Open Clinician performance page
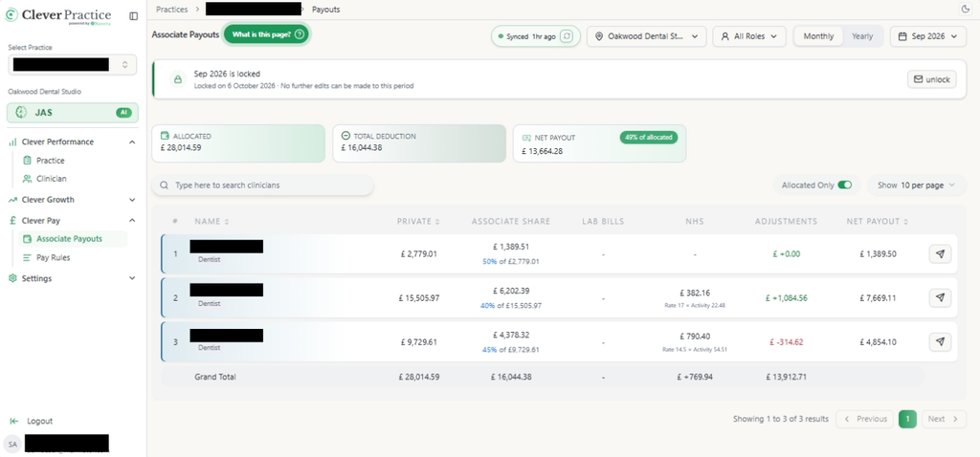Screen dimensions: 980x457 [52, 179]
